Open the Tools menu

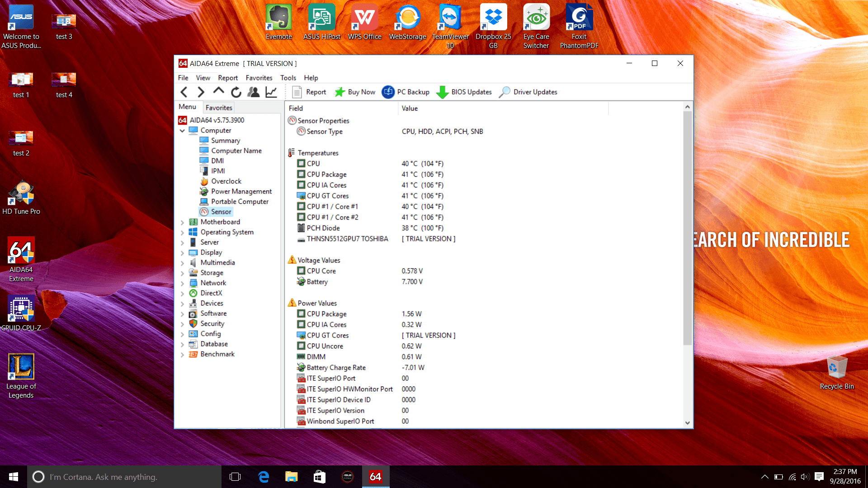288,78
